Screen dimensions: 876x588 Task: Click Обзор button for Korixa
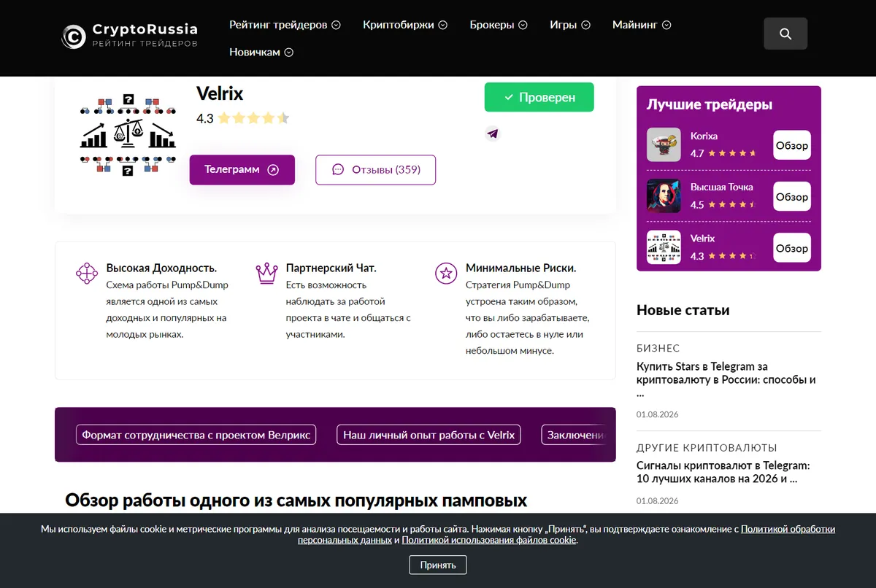(x=792, y=145)
